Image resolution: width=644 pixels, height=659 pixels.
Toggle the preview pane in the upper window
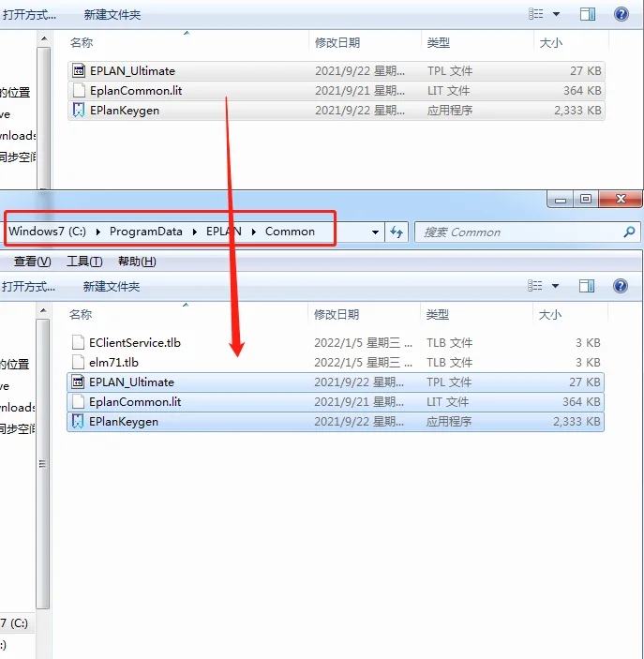click(x=588, y=14)
